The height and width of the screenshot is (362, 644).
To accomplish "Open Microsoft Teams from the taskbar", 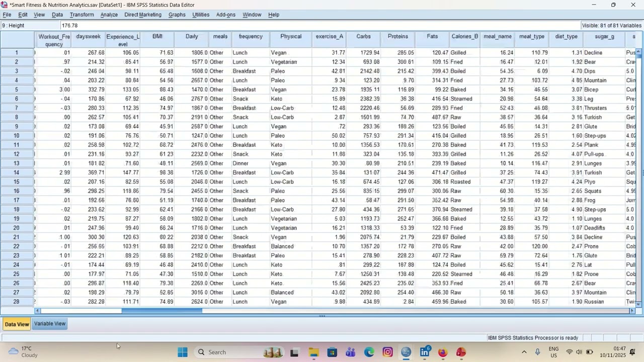I will point(351,352).
